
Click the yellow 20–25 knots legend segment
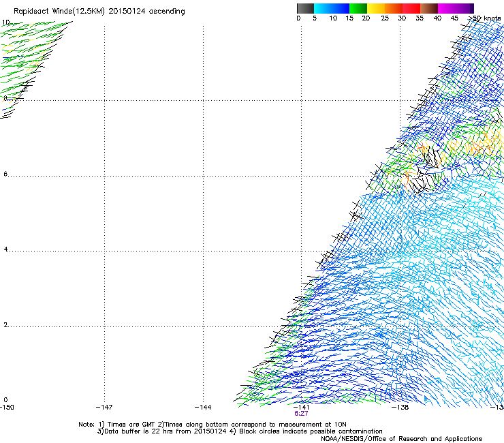point(376,8)
